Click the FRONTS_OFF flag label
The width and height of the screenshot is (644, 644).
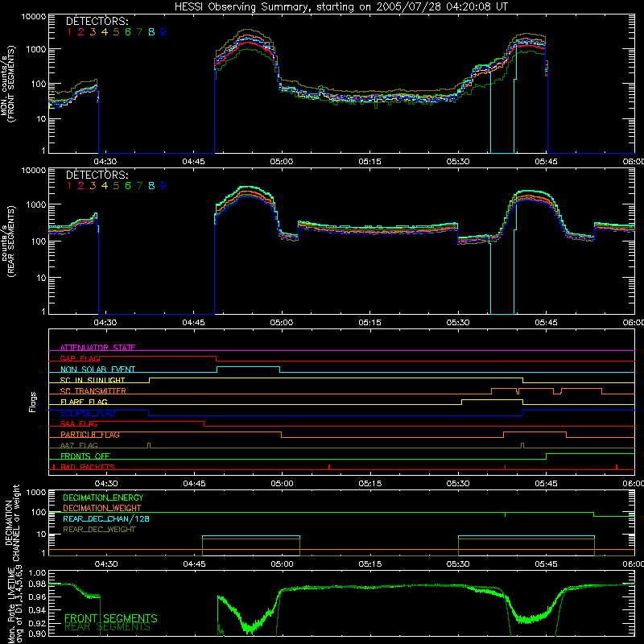pos(85,456)
